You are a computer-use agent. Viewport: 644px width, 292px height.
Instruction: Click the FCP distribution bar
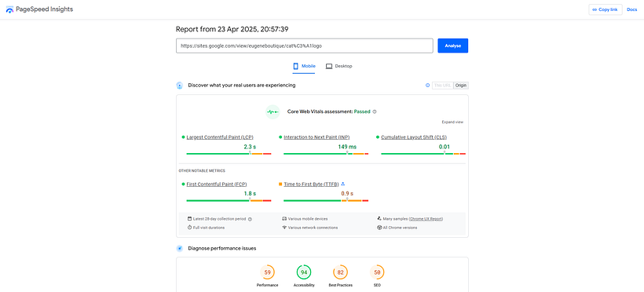[229, 201]
